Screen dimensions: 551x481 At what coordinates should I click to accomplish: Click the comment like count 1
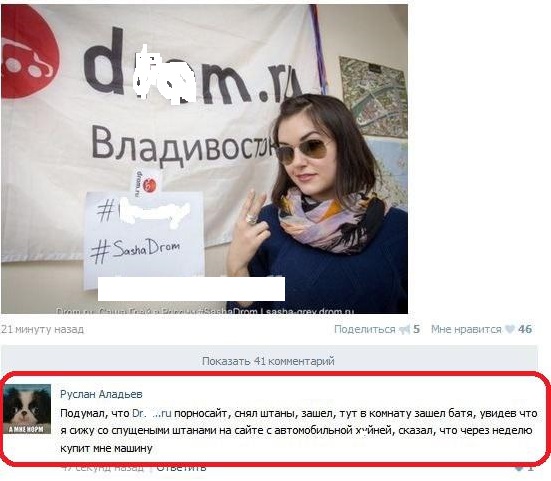click(530, 468)
